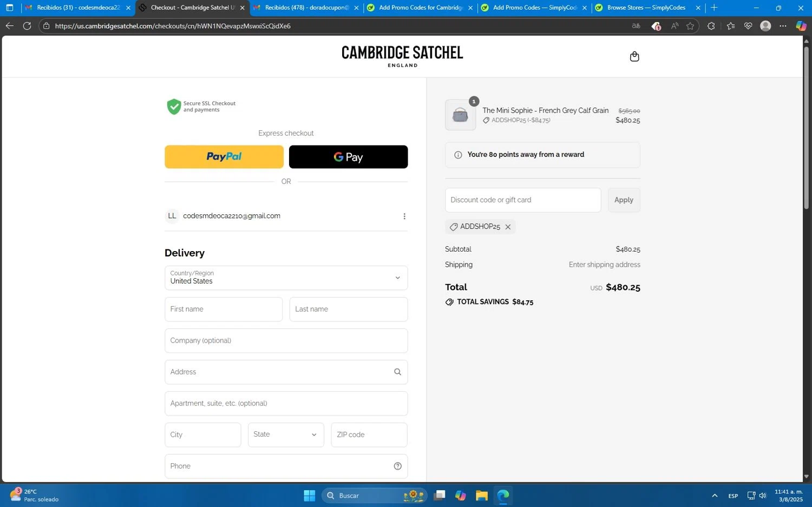Click the translate page icon
This screenshot has width=812, height=507.
click(637, 26)
